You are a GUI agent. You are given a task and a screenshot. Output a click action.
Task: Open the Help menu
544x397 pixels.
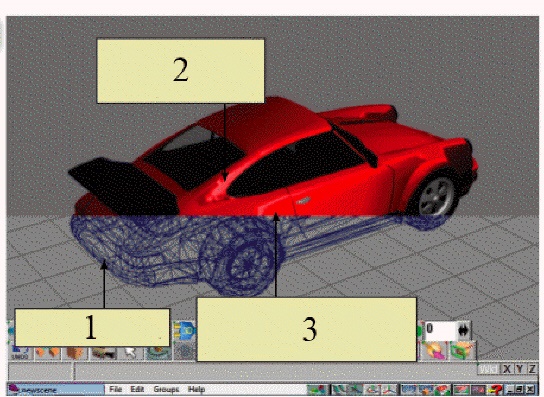196,389
